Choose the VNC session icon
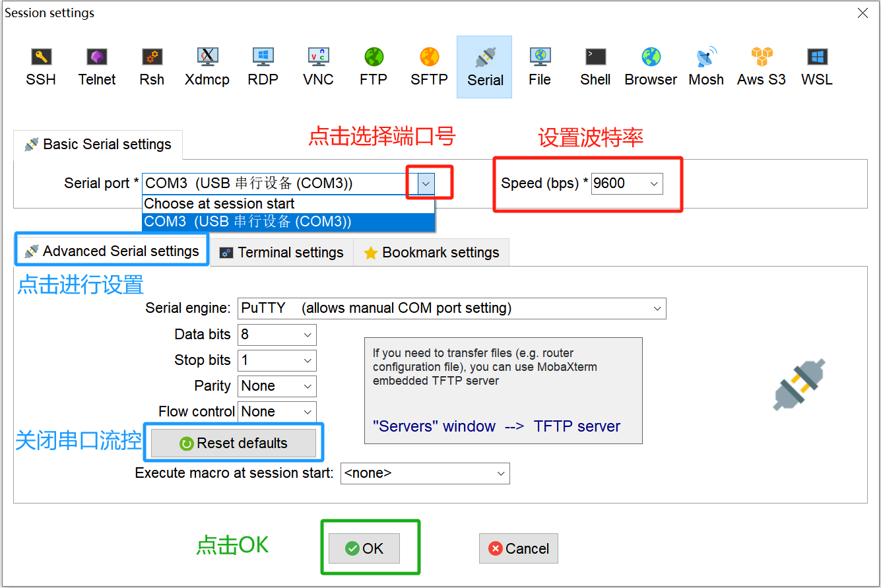 click(318, 67)
